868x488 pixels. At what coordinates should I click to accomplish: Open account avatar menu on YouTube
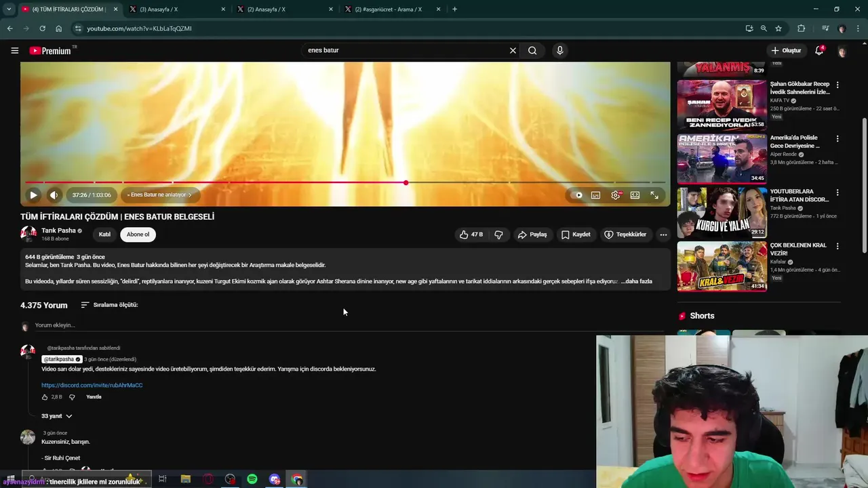[x=842, y=51]
